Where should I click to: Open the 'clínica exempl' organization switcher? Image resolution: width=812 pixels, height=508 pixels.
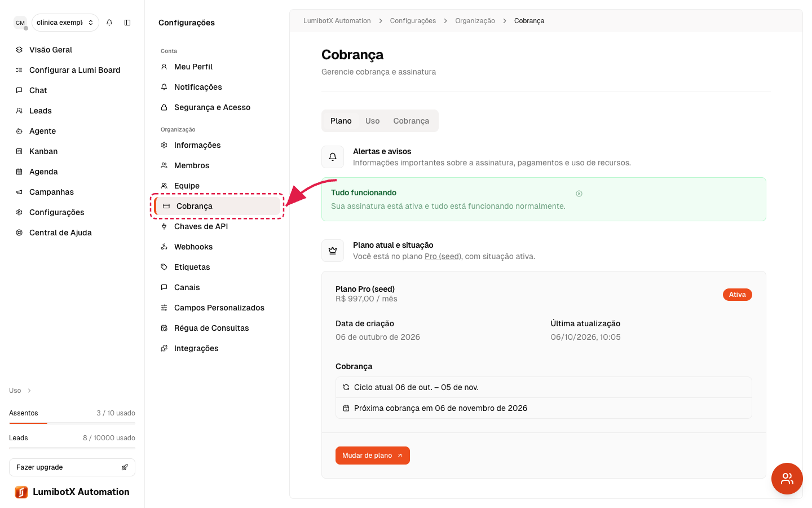point(65,23)
